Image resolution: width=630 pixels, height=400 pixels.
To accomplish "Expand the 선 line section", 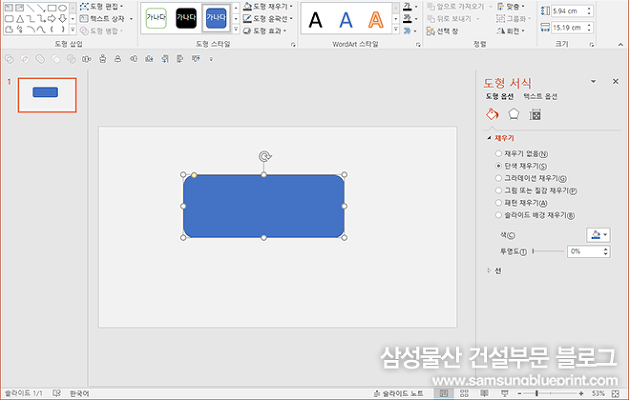I will 494,271.
